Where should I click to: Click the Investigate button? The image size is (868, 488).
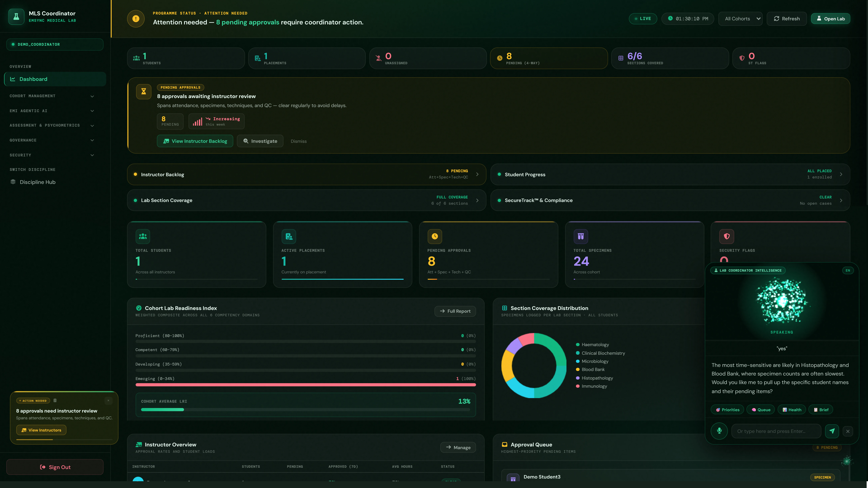point(260,141)
